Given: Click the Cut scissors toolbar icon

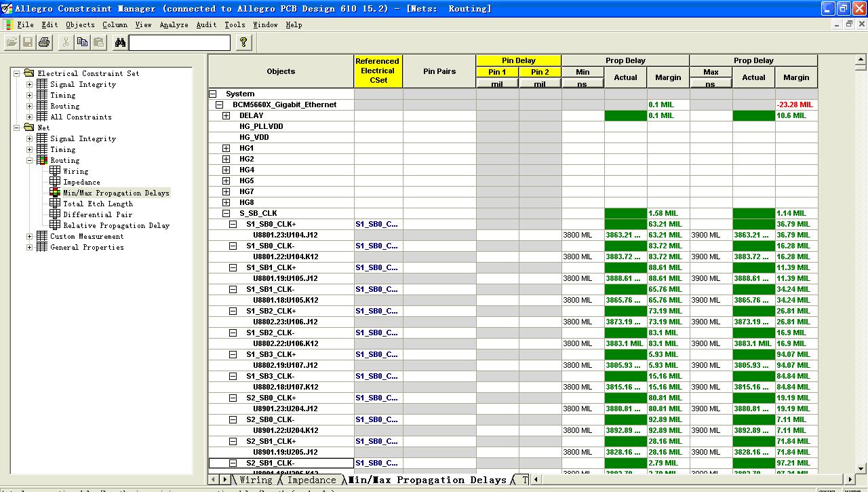Looking at the screenshot, I should coord(66,42).
